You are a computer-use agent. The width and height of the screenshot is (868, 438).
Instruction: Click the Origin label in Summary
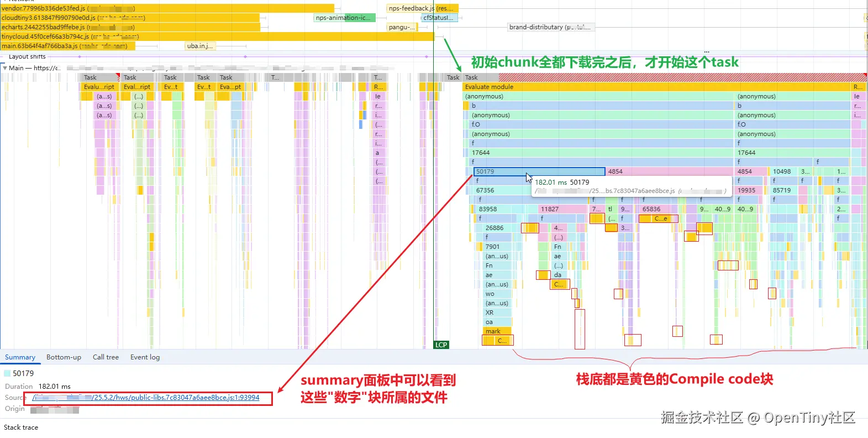15,409
